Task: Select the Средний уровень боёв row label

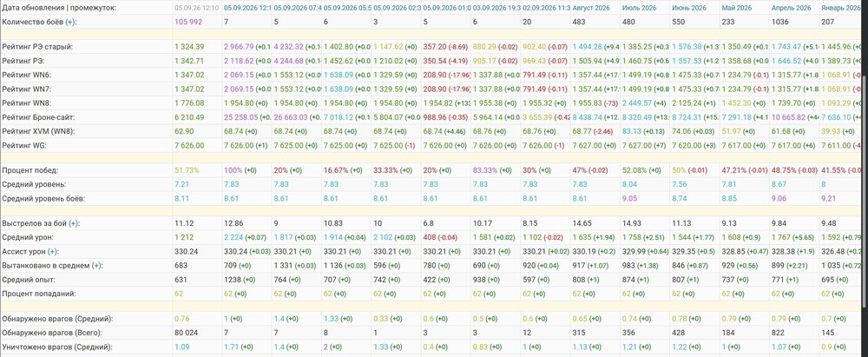Action: pos(43,198)
